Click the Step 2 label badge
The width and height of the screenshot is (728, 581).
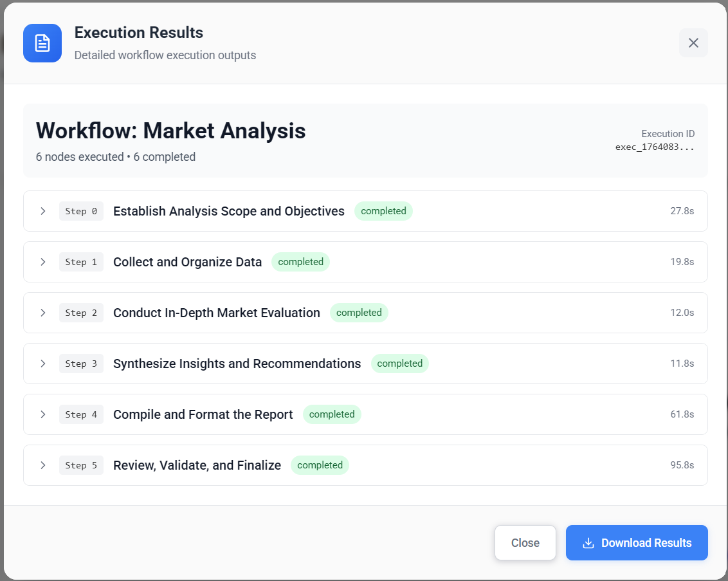tap(81, 312)
